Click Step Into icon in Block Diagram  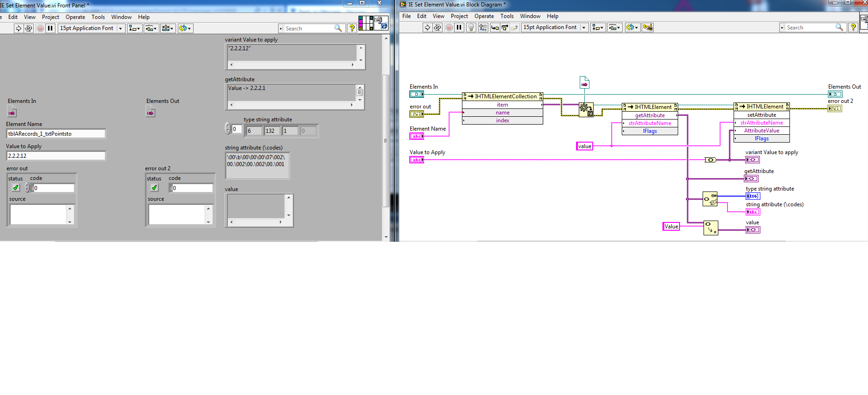pyautogui.click(x=495, y=28)
